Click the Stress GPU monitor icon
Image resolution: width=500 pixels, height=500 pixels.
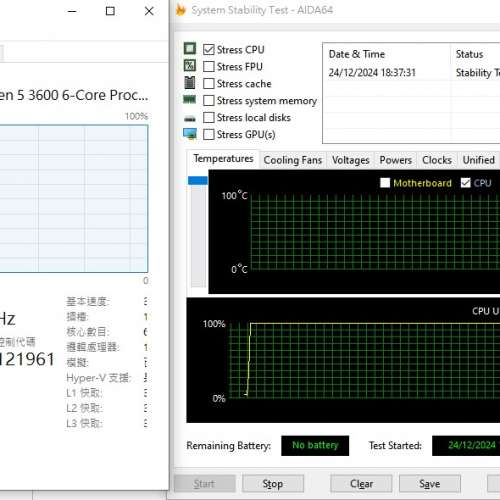click(x=190, y=134)
